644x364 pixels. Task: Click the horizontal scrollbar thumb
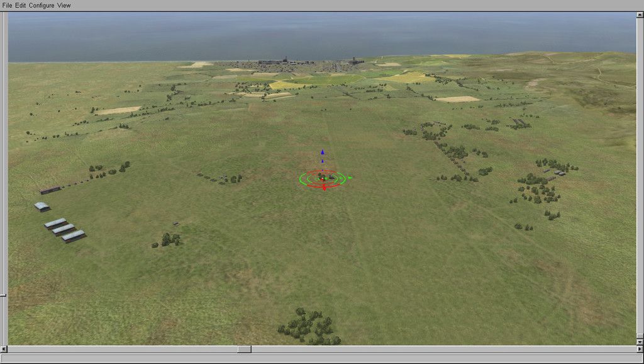(245, 349)
